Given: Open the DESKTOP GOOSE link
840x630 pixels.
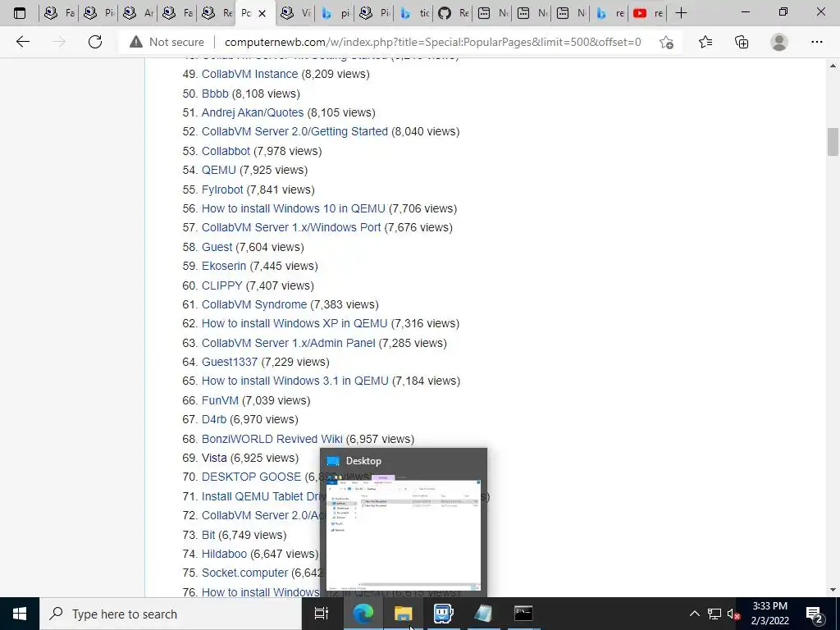Looking at the screenshot, I should pos(251,477).
